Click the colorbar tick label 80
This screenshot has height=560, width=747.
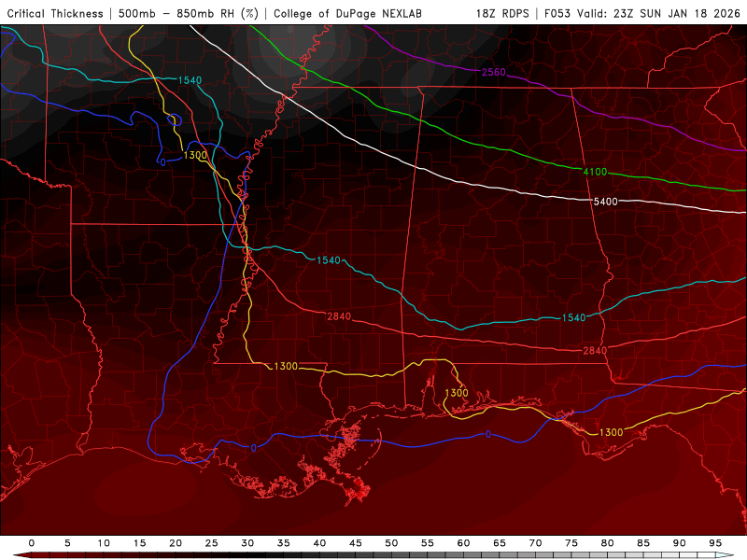tap(608, 543)
